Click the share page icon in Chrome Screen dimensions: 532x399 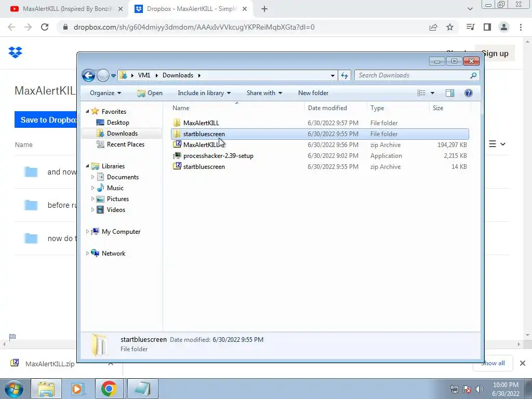[433, 27]
